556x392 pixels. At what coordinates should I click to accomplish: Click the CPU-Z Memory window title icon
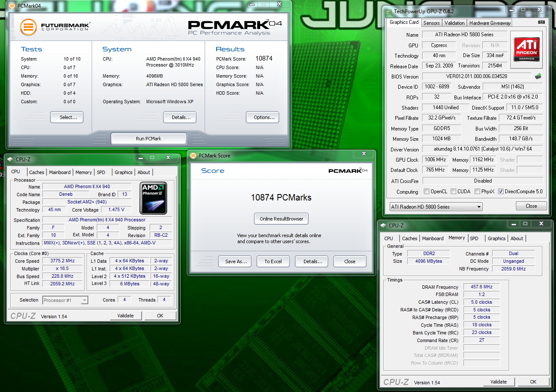[383, 226]
